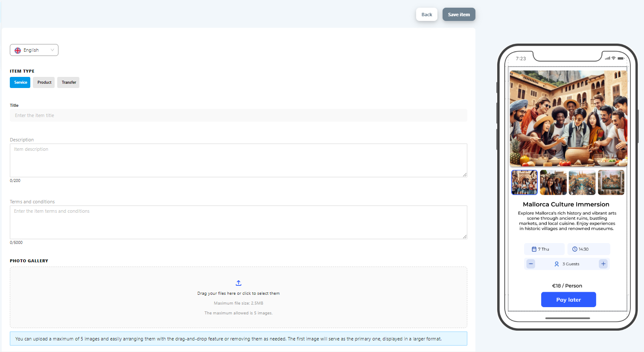This screenshot has height=352, width=644.
Task: Click the battery icon in phone status bar
Action: click(621, 58)
